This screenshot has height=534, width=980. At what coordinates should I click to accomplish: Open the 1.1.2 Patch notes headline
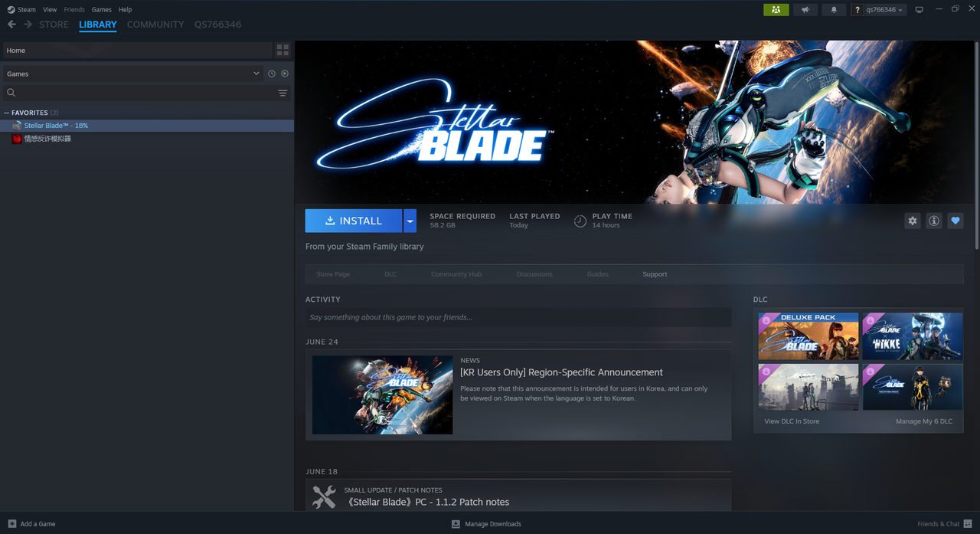point(426,502)
